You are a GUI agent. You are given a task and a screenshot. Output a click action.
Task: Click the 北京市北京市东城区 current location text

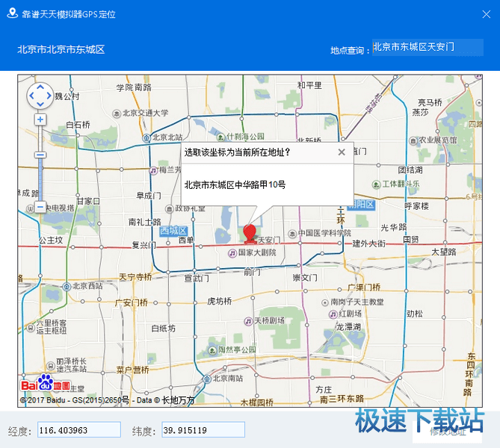pyautogui.click(x=61, y=49)
